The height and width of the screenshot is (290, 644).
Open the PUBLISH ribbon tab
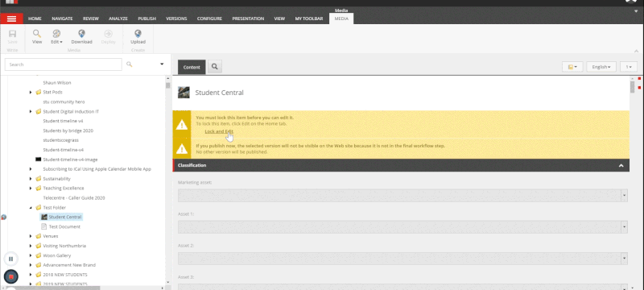click(147, 19)
